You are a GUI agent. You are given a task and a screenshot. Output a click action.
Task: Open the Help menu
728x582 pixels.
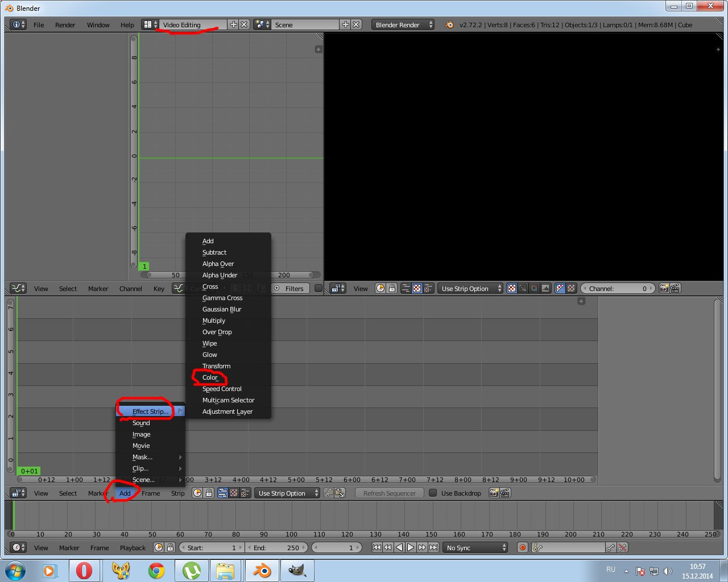127,25
